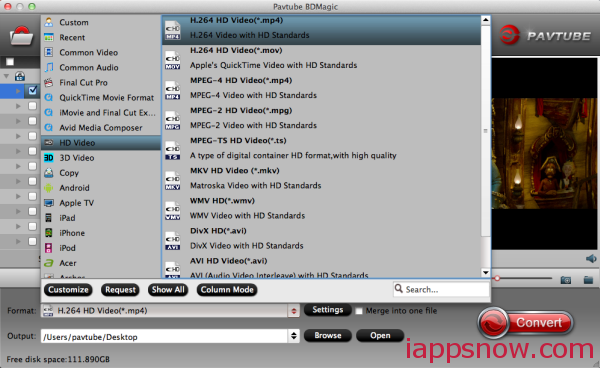Screen dimensions: 600x368
Task: Click the Open output folder button
Action: pos(380,335)
